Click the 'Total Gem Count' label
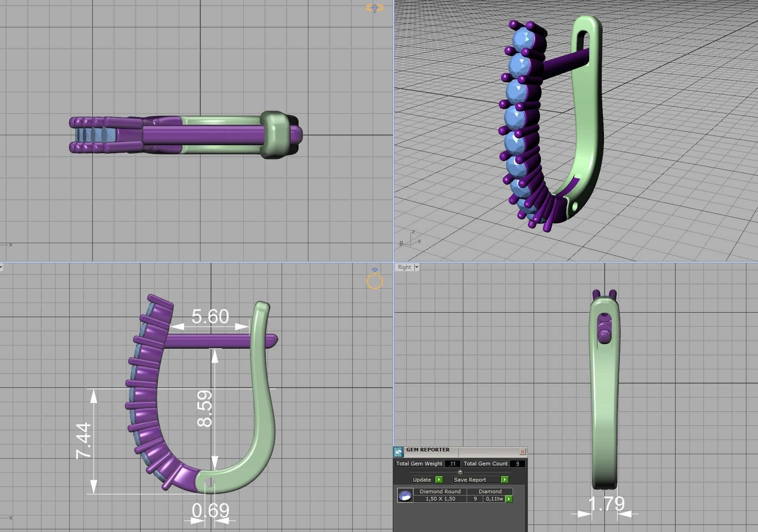758x532 pixels. pyautogui.click(x=486, y=464)
